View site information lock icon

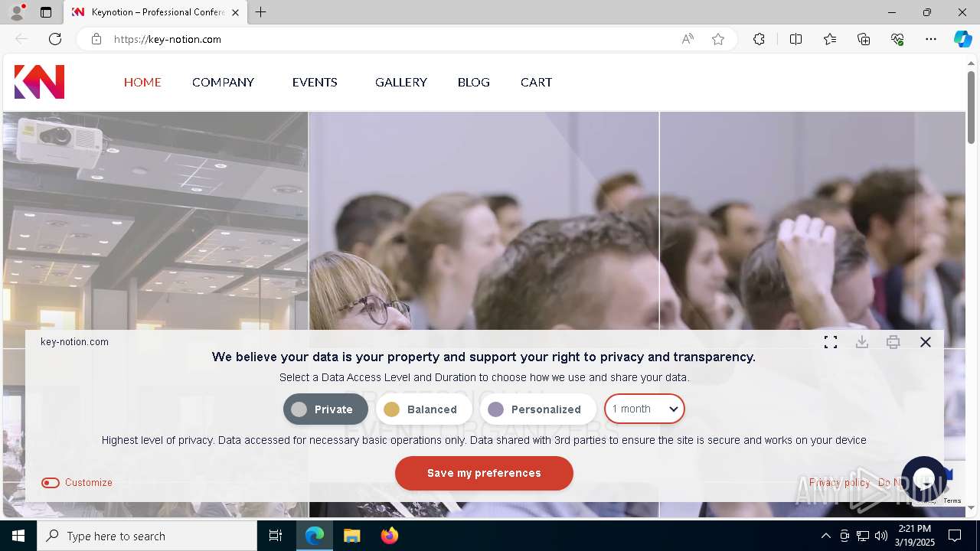[x=96, y=39]
